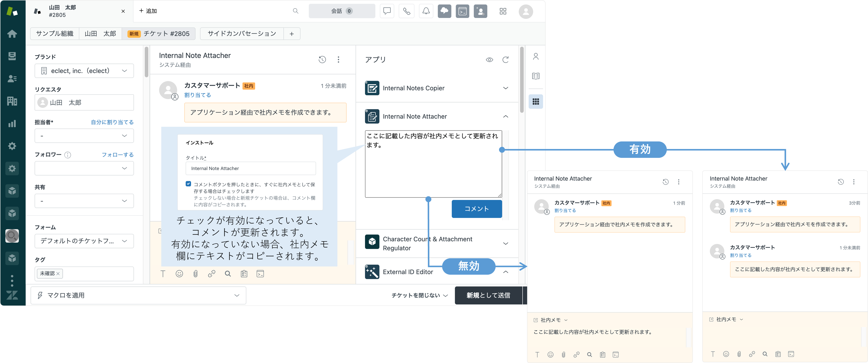Open the notifications bell icon
The image size is (868, 363).
426,11
